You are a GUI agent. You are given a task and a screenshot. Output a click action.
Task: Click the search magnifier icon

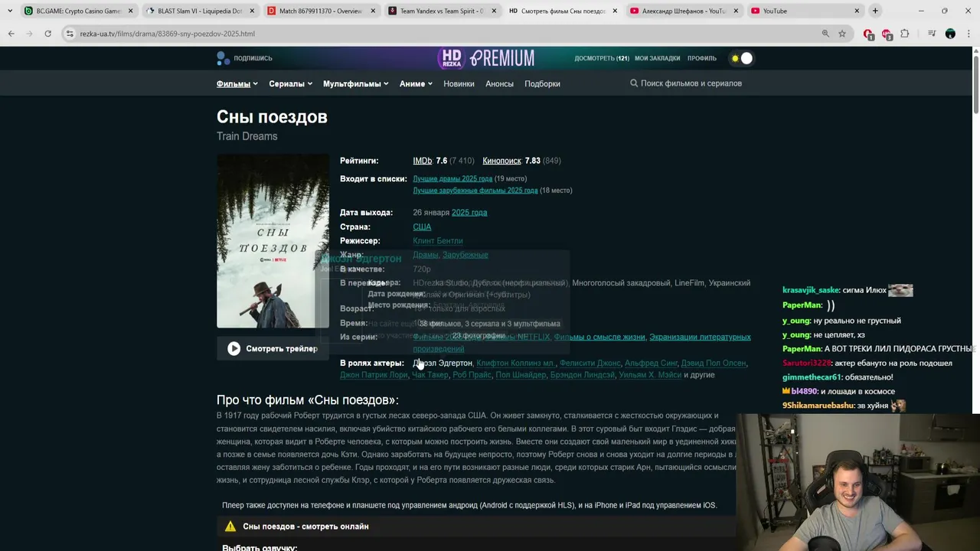coord(634,83)
